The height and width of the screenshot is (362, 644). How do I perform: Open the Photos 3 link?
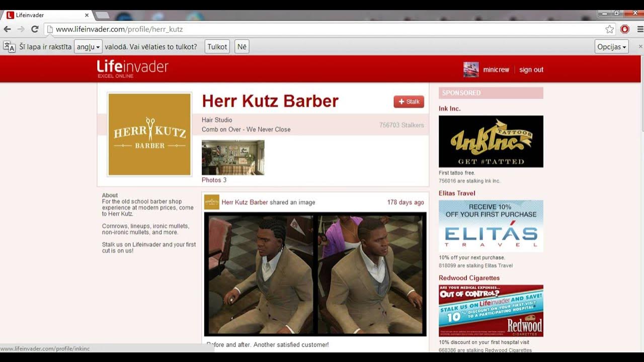coord(214,180)
